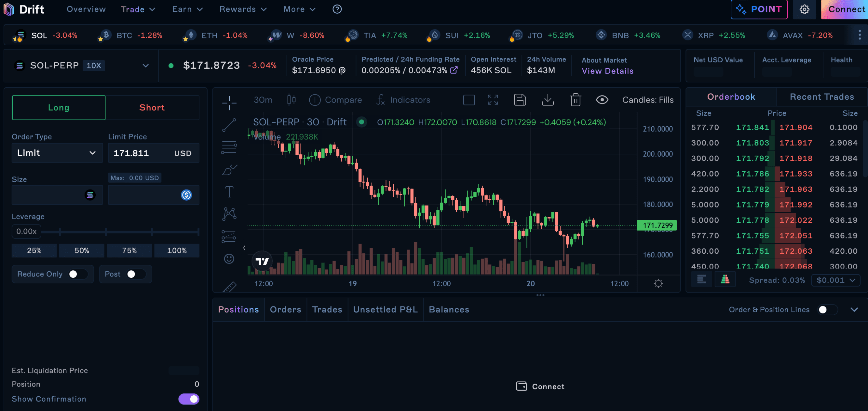The image size is (868, 411).
Task: Open the Earn dropdown menu
Action: 187,9
